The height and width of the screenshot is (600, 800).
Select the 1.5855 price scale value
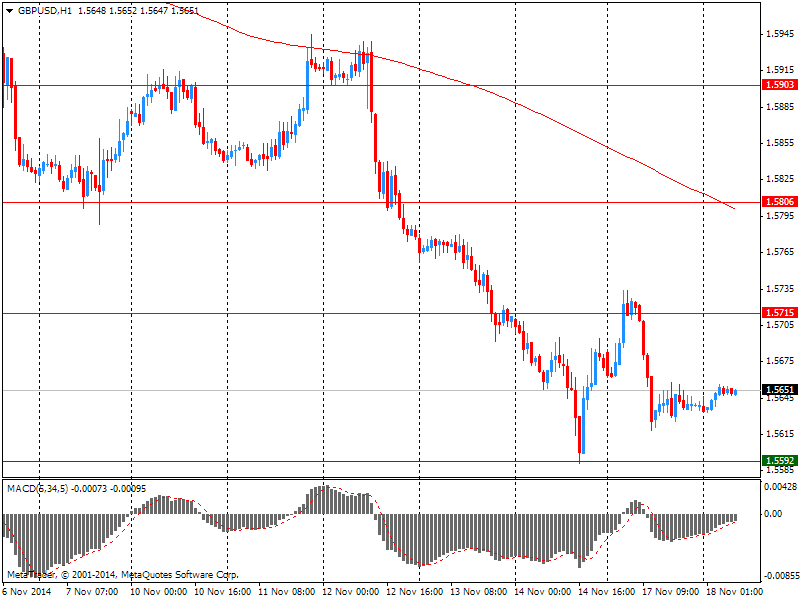[x=780, y=143]
